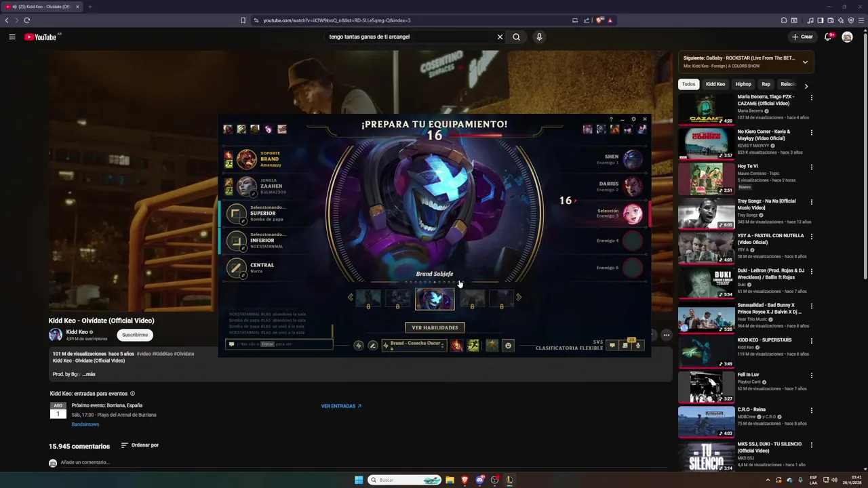Show previous skins arrow in carousel

pos(351,297)
